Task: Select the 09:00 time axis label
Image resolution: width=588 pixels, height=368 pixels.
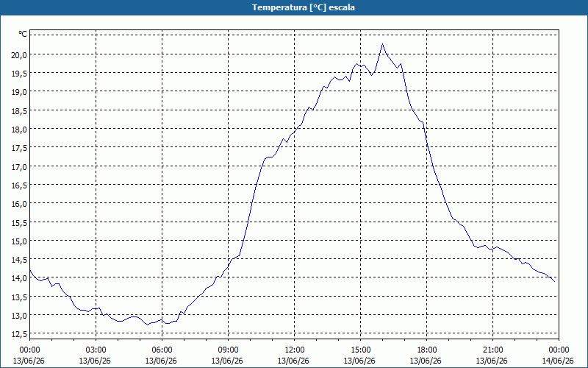Action: [228, 350]
